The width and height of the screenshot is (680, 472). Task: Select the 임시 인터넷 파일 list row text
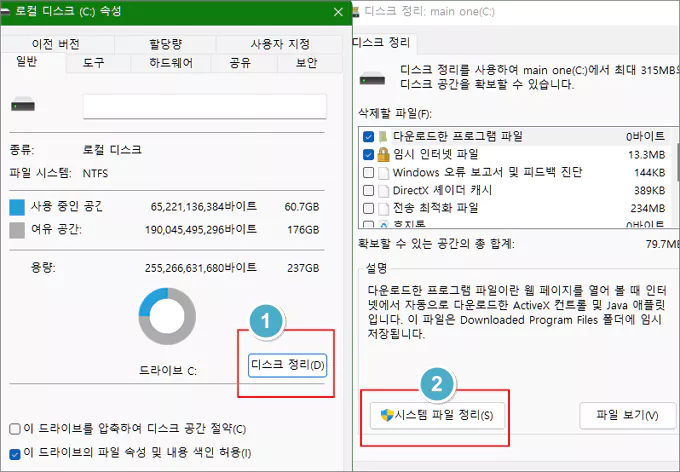(x=435, y=154)
